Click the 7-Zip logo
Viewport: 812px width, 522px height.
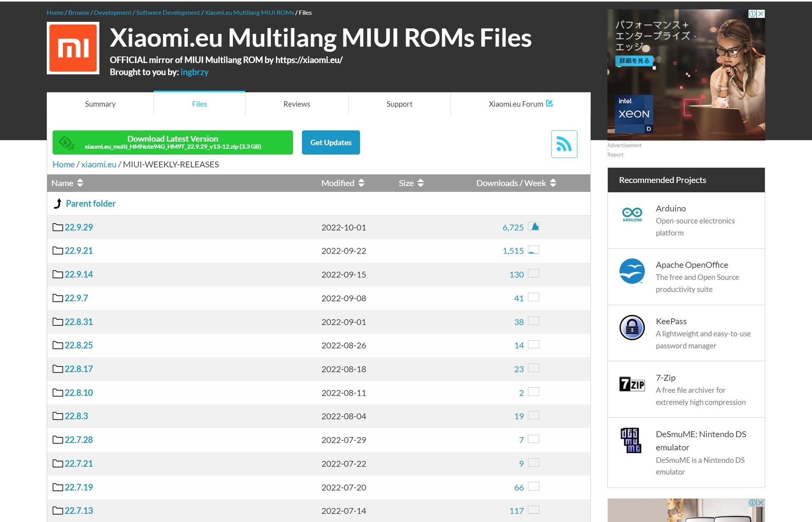click(632, 384)
